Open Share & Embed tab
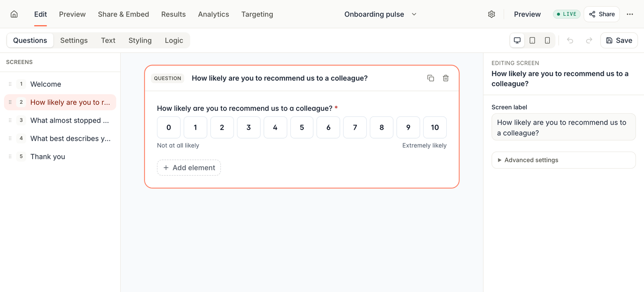This screenshot has width=644, height=292. coord(123,14)
